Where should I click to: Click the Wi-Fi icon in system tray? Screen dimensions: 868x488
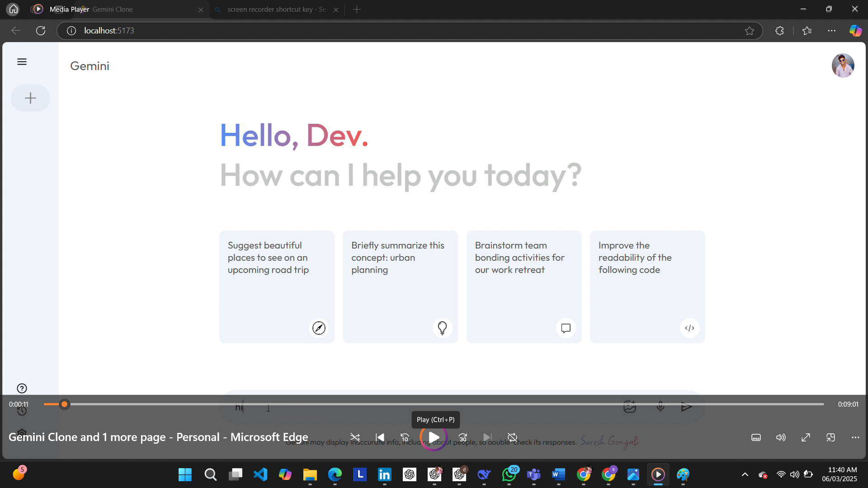tap(781, 474)
